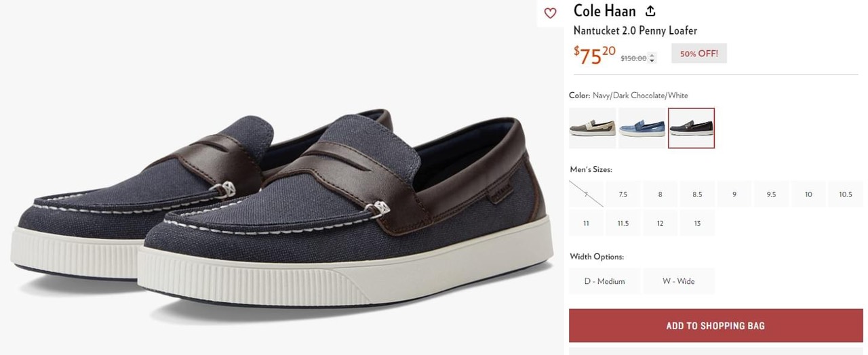Choose men's size 8.5

697,194
